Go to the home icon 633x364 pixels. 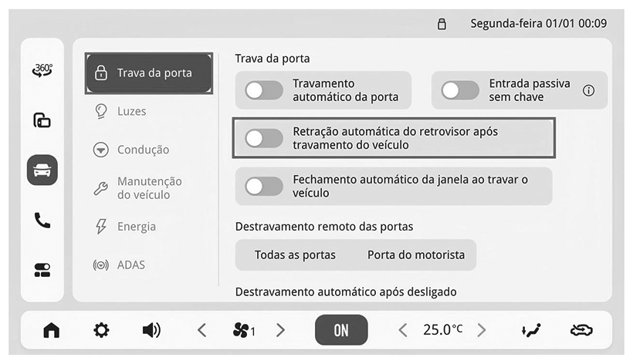(51, 330)
